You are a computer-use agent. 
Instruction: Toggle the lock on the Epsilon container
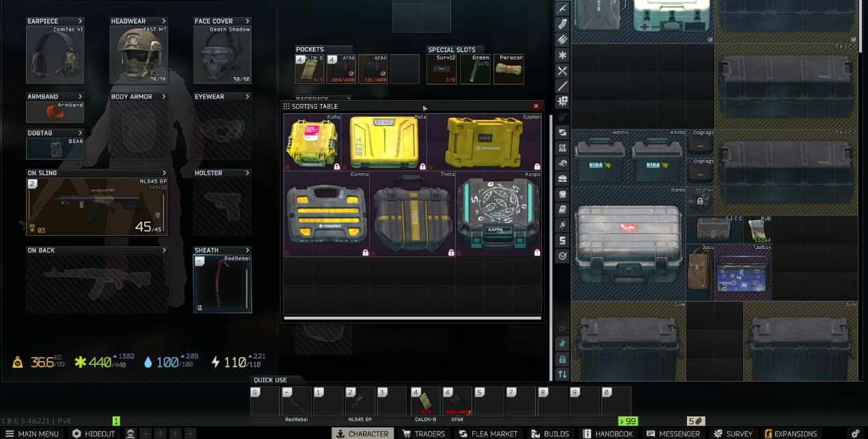pos(537,167)
